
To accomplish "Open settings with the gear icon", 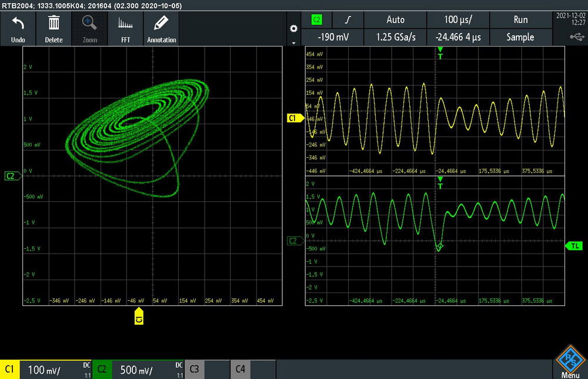I will pyautogui.click(x=293, y=28).
